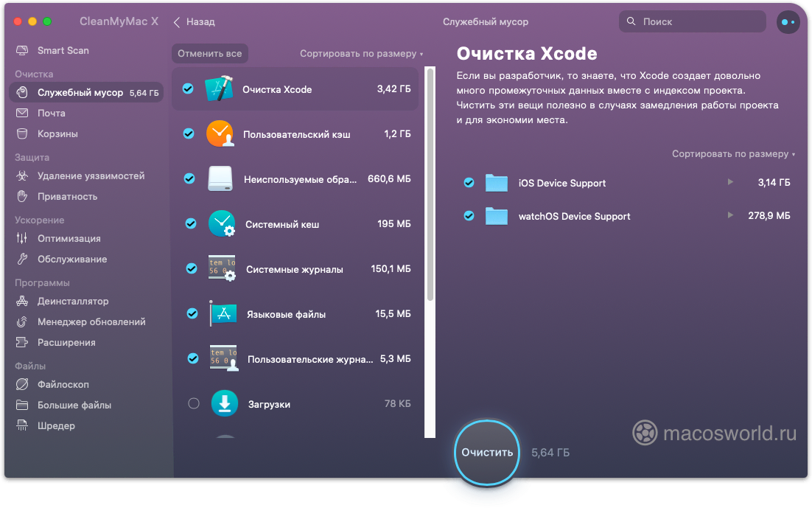Click the assistant dots icon top right
The image size is (812, 508).
[787, 22]
